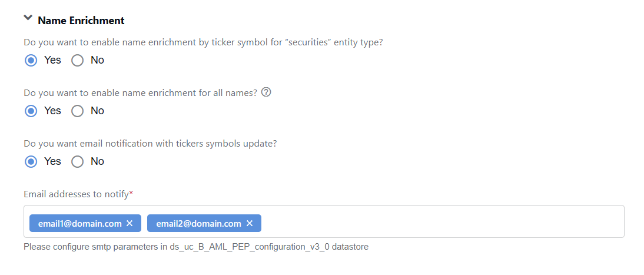Focus the empty area of email addresses field
This screenshot has width=644, height=275.
pos(442,221)
